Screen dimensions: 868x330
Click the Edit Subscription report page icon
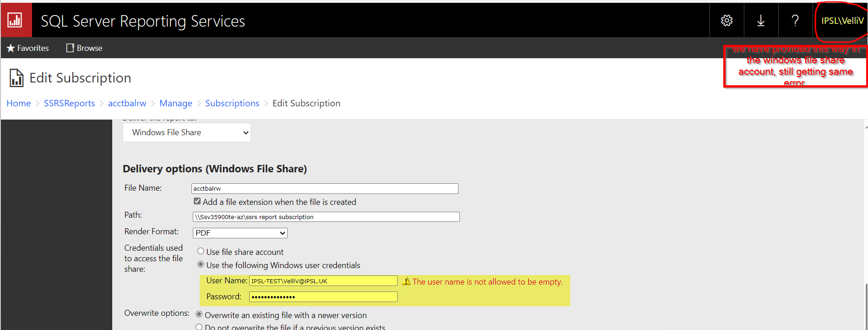coord(16,78)
